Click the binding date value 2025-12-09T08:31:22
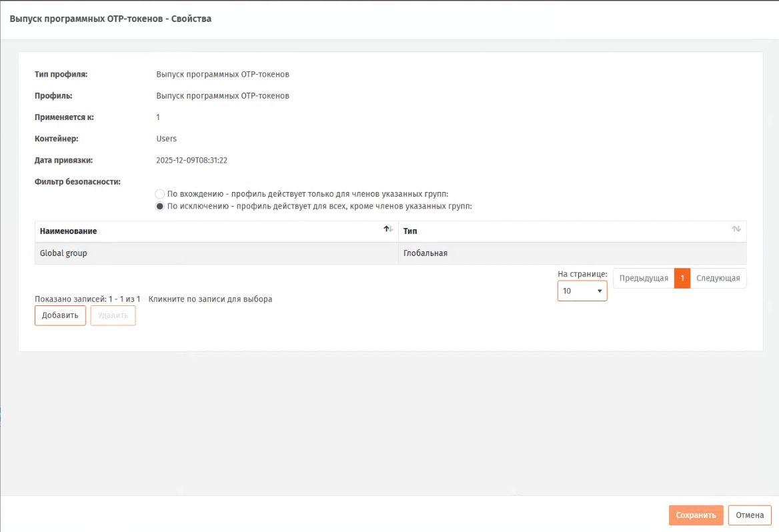Image resolution: width=779 pixels, height=532 pixels. (192, 160)
